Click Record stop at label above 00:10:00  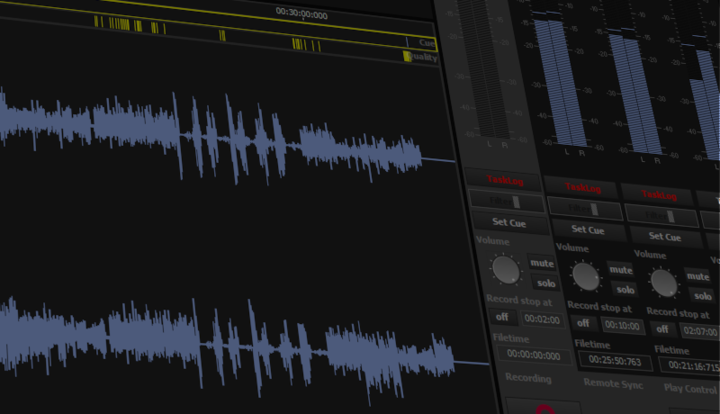point(600,307)
